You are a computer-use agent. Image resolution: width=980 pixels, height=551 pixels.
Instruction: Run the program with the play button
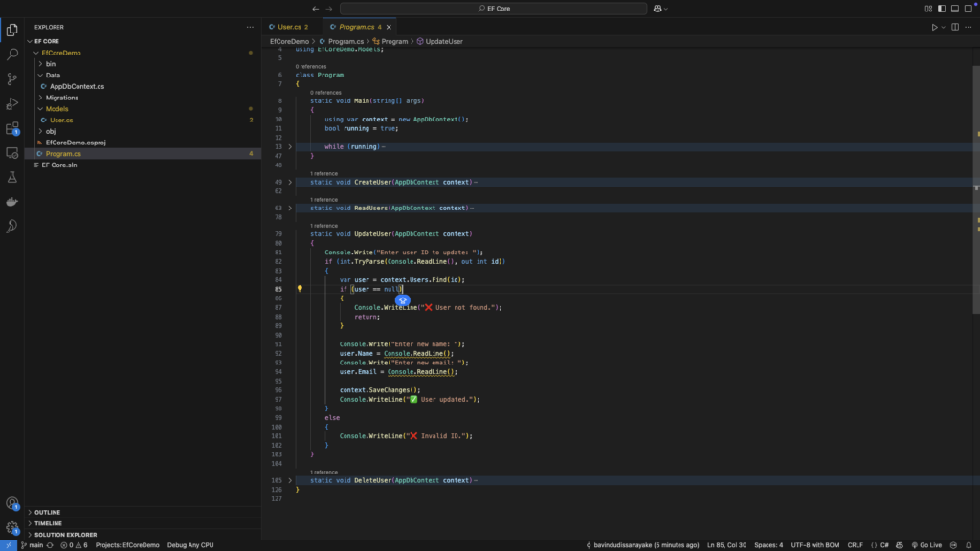(934, 27)
